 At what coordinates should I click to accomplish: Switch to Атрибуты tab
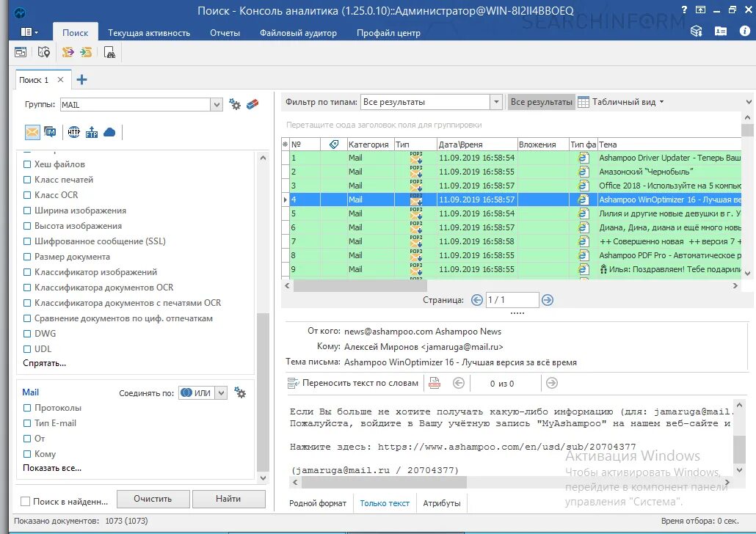[x=442, y=503]
